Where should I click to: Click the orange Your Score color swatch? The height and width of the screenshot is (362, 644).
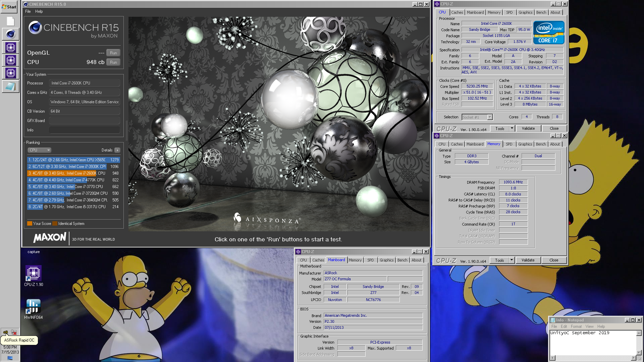click(30, 224)
